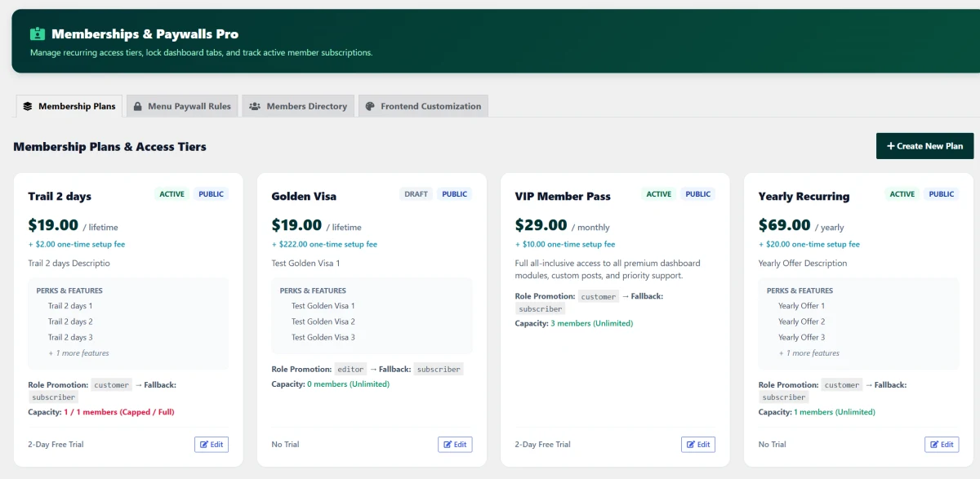Click 'No Trial' on Golden Visa card
The width and height of the screenshot is (980, 479).
[x=285, y=445]
